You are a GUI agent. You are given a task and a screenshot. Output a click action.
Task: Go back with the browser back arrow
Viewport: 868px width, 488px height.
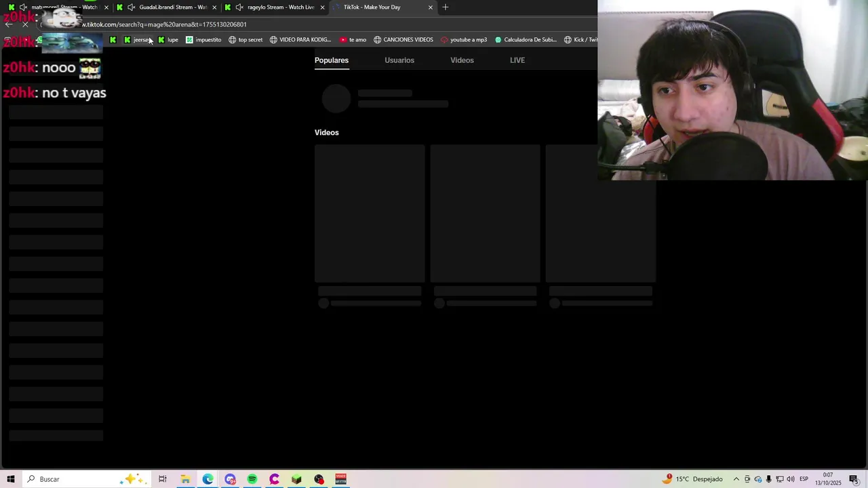9,24
